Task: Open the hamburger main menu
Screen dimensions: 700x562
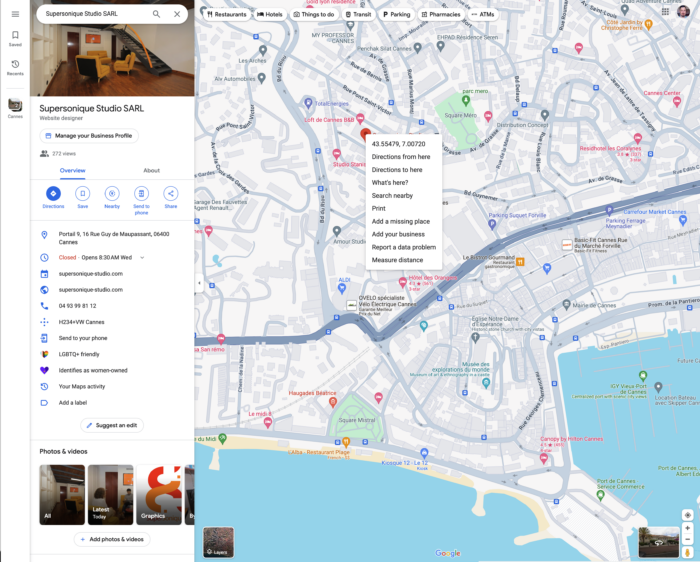Action: 15,14
